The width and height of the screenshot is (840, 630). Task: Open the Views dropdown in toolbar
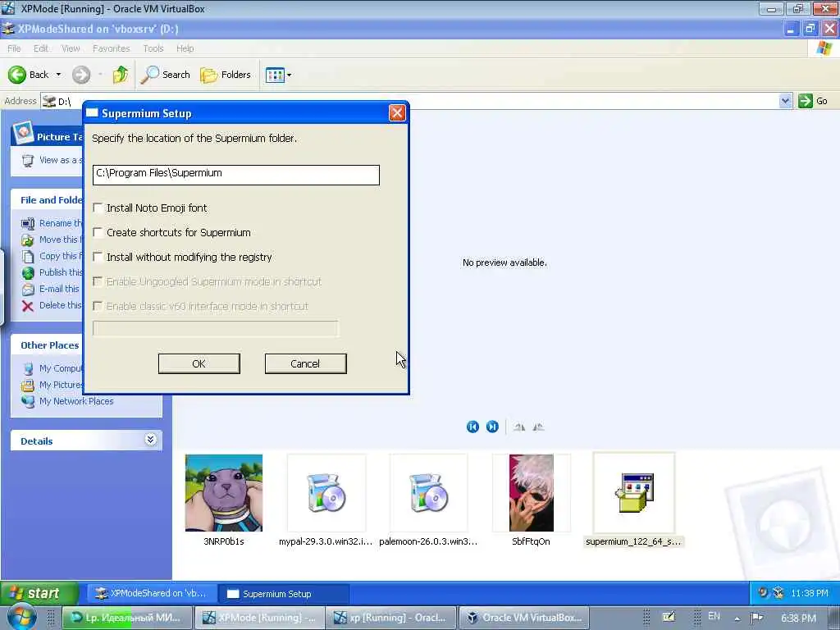(x=278, y=75)
